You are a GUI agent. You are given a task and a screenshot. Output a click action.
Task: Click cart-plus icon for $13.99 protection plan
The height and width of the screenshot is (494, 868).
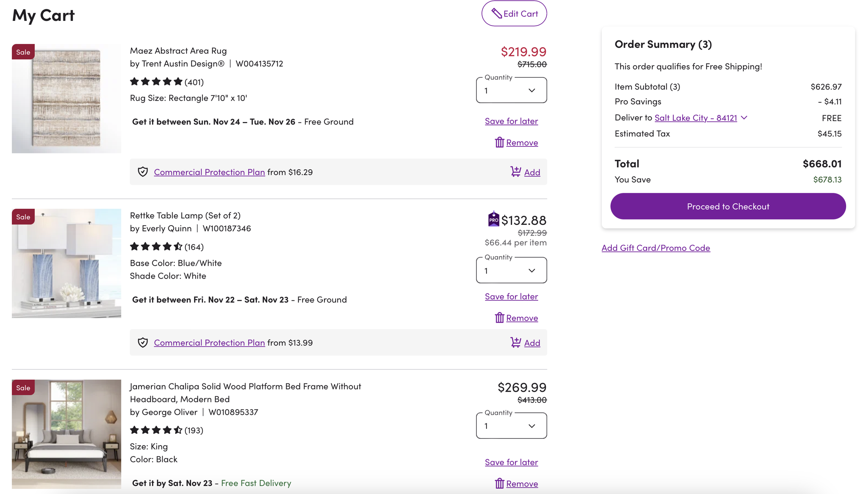(515, 342)
